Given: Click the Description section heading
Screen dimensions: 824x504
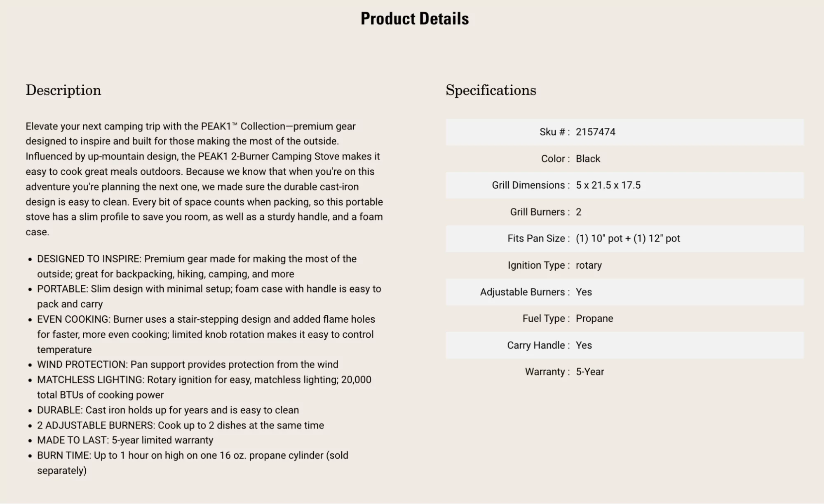Looking at the screenshot, I should click(x=63, y=90).
